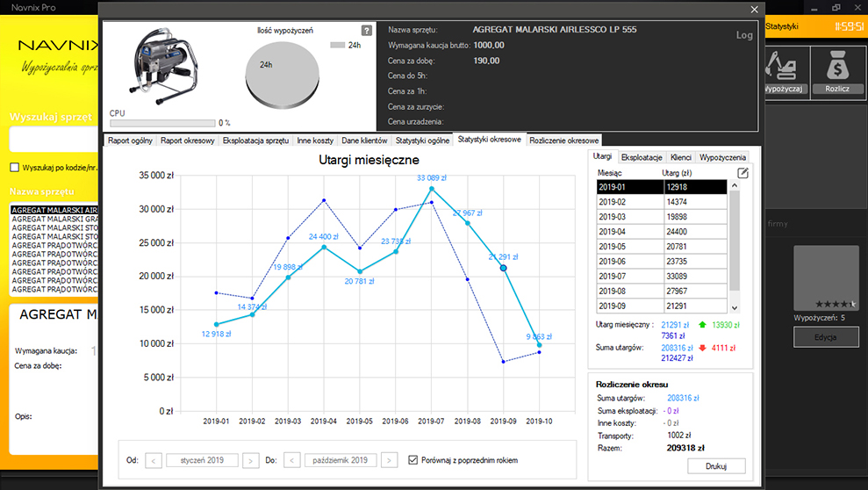Go to previous start month arrow
This screenshot has height=490, width=868.
click(154, 461)
